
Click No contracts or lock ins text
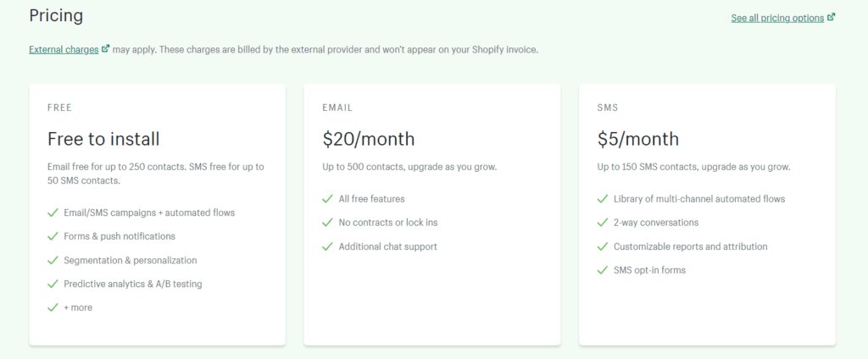click(387, 223)
